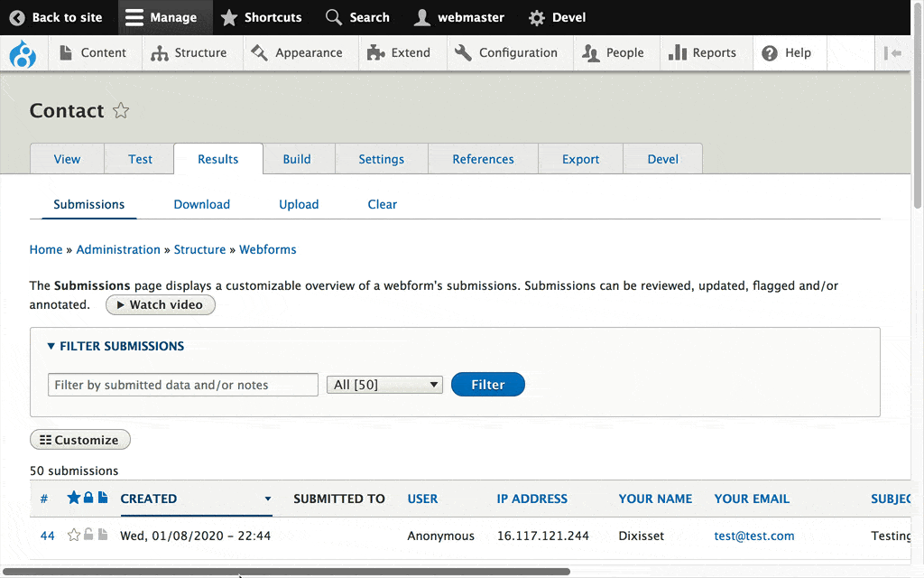Click the Drupal logo home icon
924x578 pixels.
[x=23, y=53]
